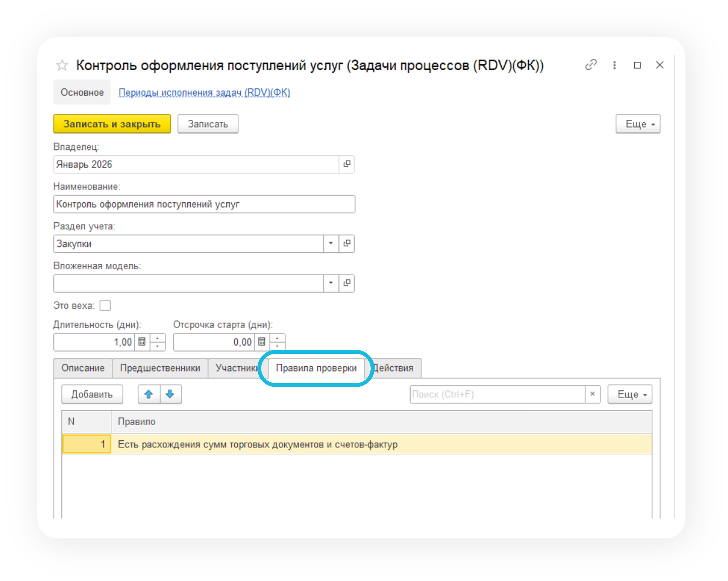This screenshot has height=581, width=728.
Task: Add form to favorites with star icon
Action: (62, 65)
